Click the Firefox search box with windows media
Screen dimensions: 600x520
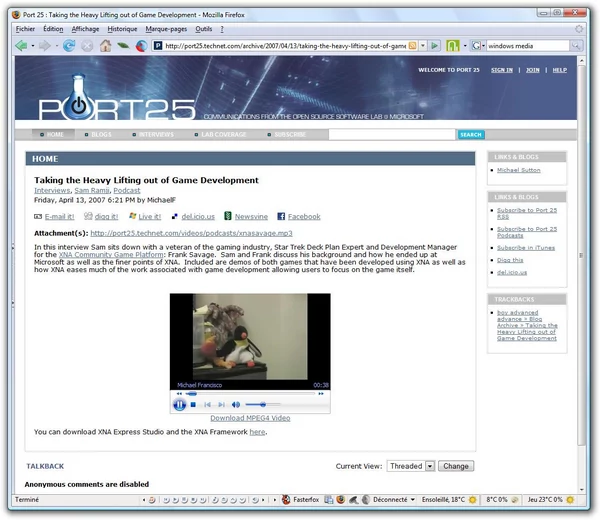(x=528, y=46)
